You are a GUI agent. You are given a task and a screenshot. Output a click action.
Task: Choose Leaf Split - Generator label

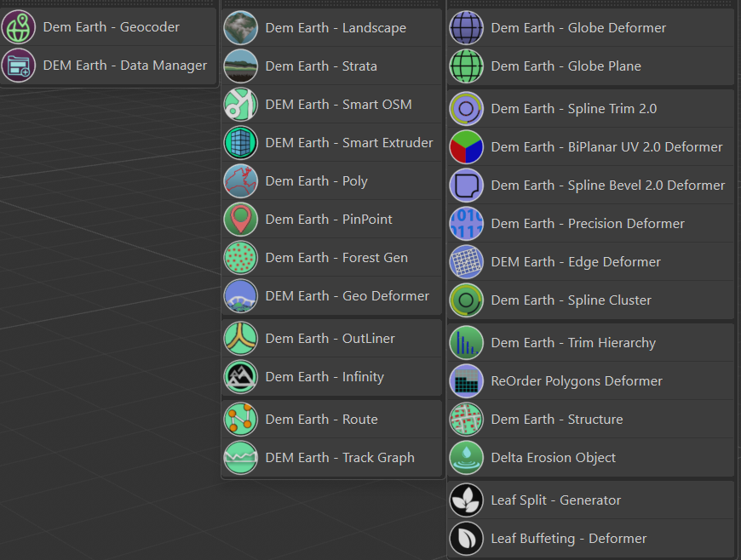click(x=555, y=500)
